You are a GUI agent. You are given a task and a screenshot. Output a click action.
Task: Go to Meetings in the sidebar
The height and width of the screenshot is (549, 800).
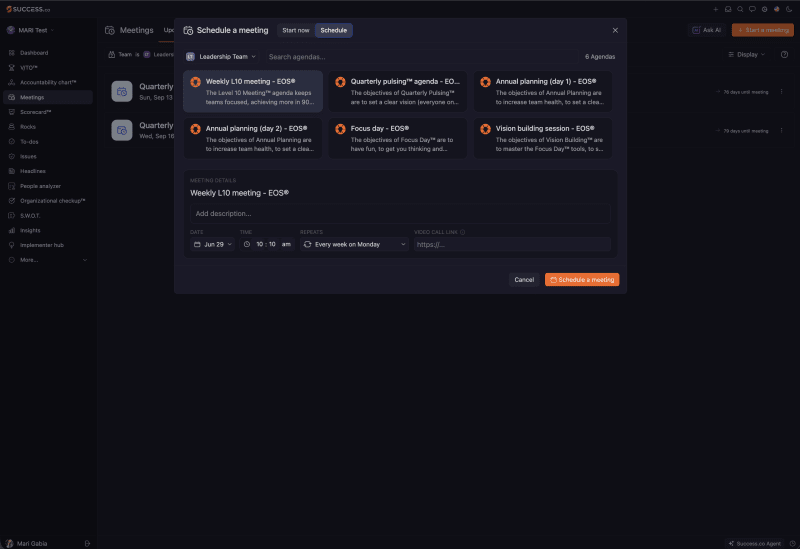pos(47,97)
